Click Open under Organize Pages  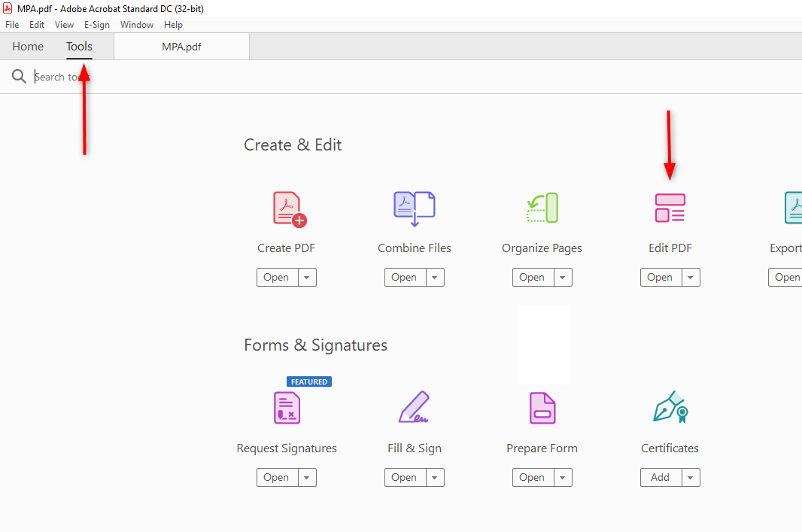(533, 277)
